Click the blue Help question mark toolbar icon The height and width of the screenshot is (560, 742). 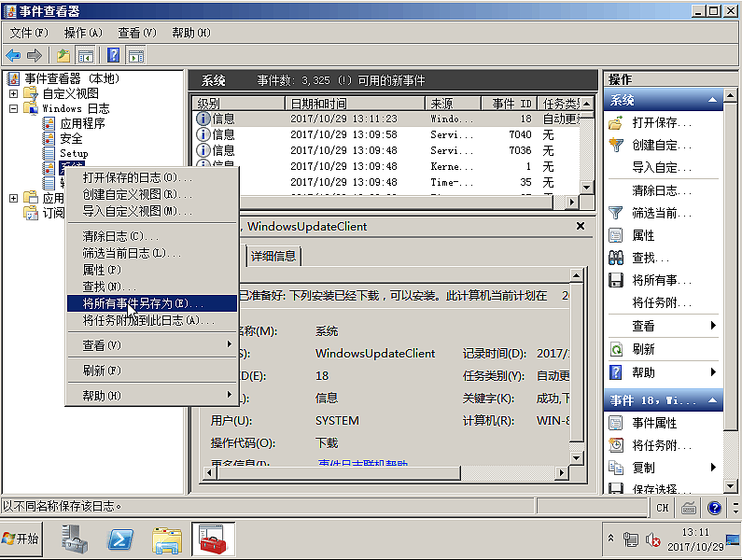coord(113,55)
